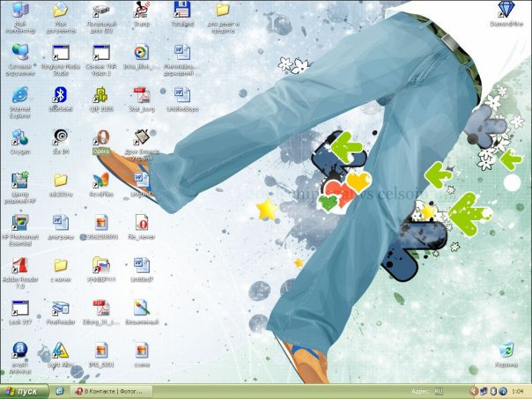Image resolution: width=532 pixels, height=399 pixels.
Task: Open the yellow folder beside TotalCmd
Action: click(223, 10)
